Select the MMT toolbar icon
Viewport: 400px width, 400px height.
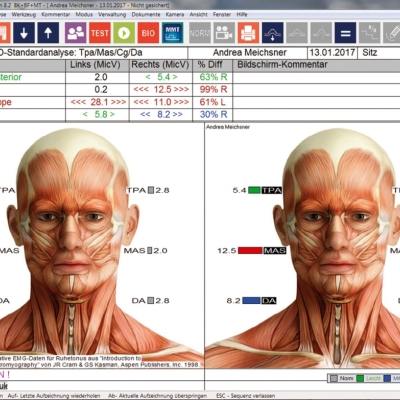click(173, 33)
